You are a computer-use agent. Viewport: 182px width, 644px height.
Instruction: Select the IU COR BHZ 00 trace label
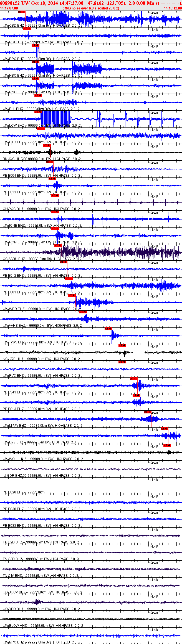tap(41, 476)
